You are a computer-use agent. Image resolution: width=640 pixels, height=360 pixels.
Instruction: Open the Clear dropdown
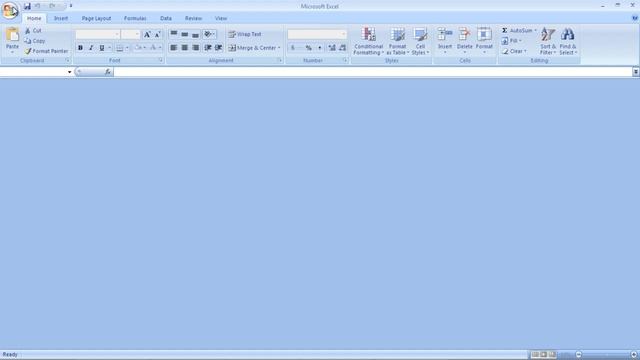click(514, 51)
